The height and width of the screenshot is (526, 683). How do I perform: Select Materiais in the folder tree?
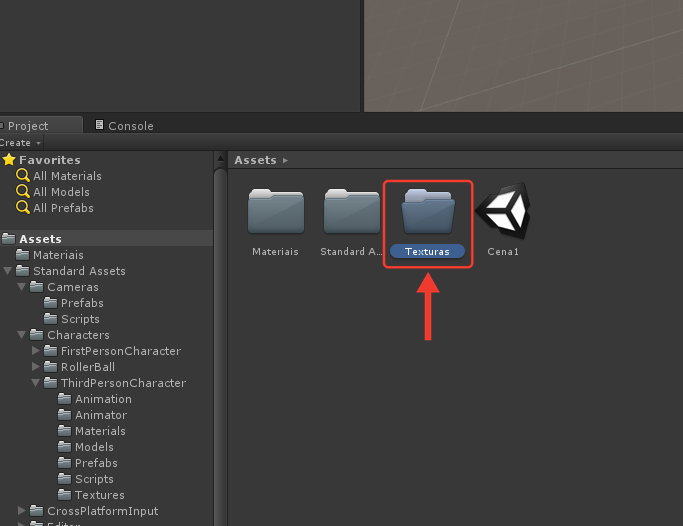coord(58,255)
